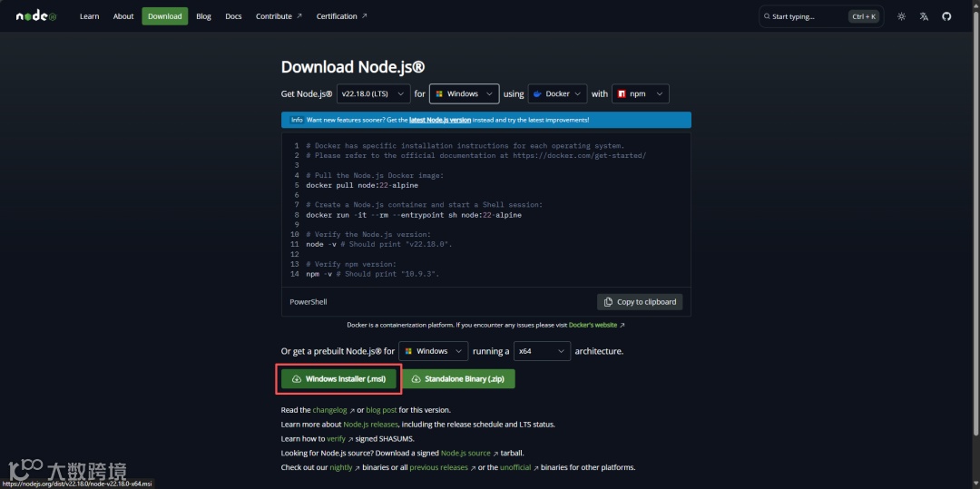Click the Windows logo in the prebuilt selector
Screen dimensions: 980x489
click(x=408, y=351)
